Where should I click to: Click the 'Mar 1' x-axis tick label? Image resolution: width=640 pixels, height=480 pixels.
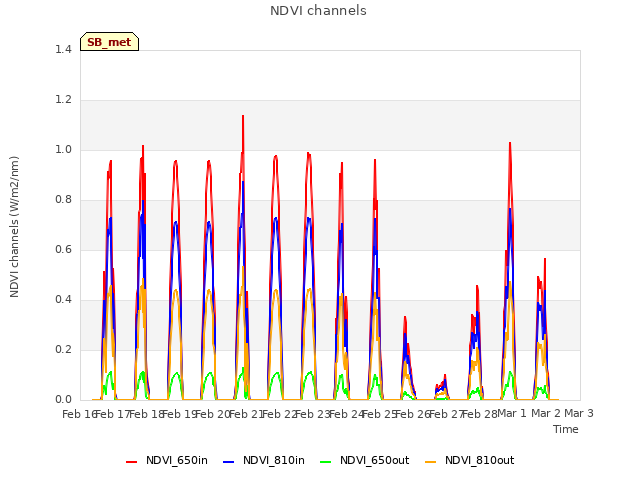512,413
